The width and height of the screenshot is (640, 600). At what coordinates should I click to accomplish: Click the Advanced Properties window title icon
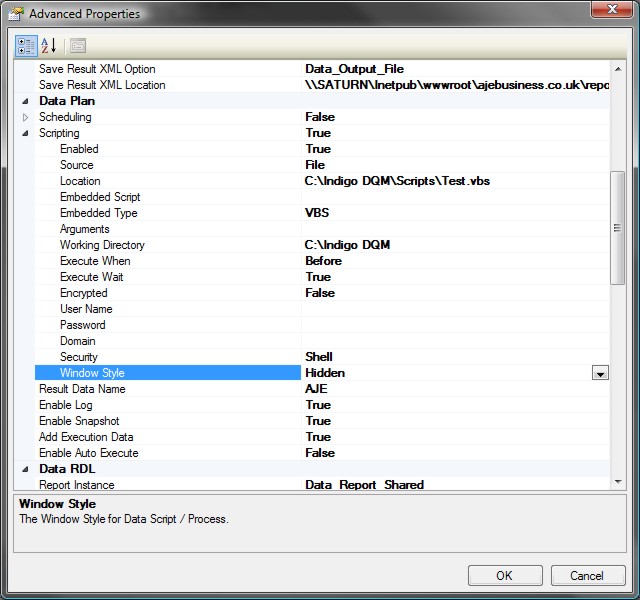[x=16, y=14]
